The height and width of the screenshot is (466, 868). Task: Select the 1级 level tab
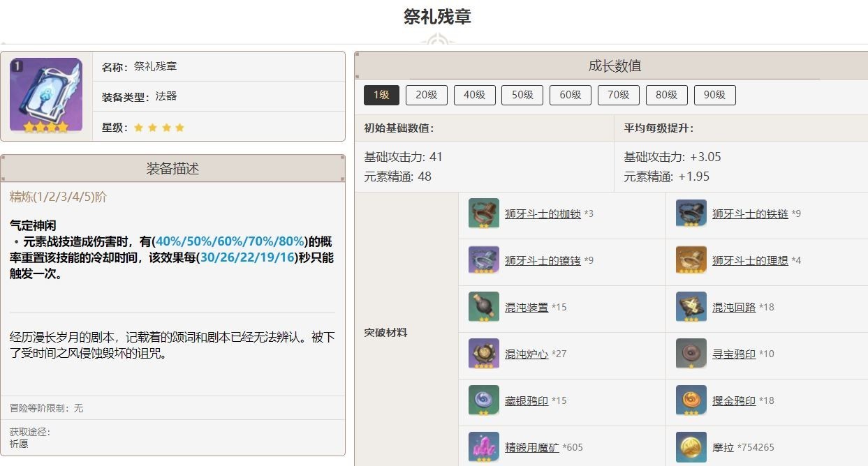pyautogui.click(x=381, y=95)
